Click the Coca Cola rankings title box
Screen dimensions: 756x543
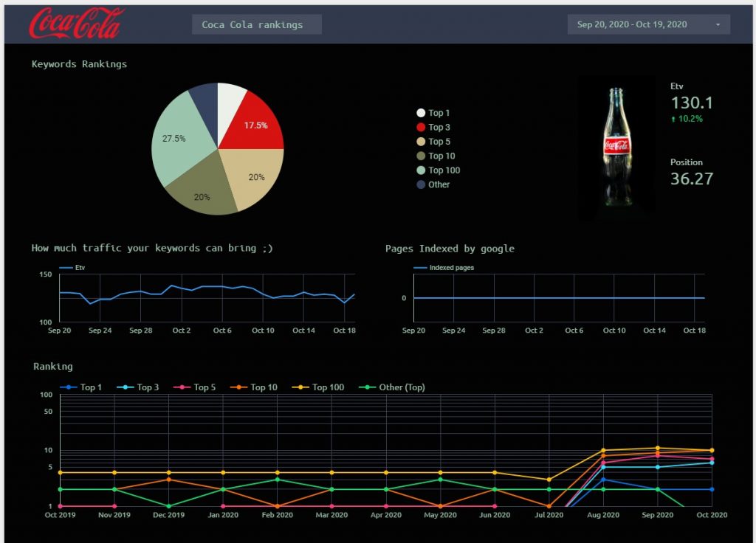(256, 24)
